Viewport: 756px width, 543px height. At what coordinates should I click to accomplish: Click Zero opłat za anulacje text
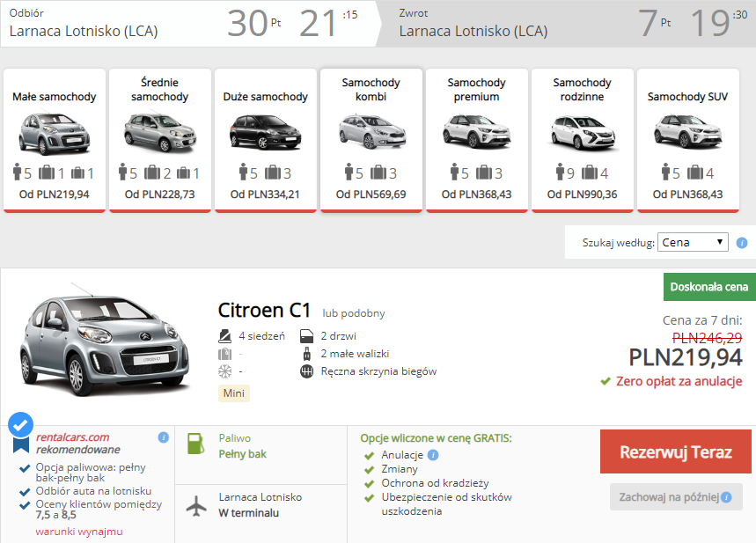point(679,381)
